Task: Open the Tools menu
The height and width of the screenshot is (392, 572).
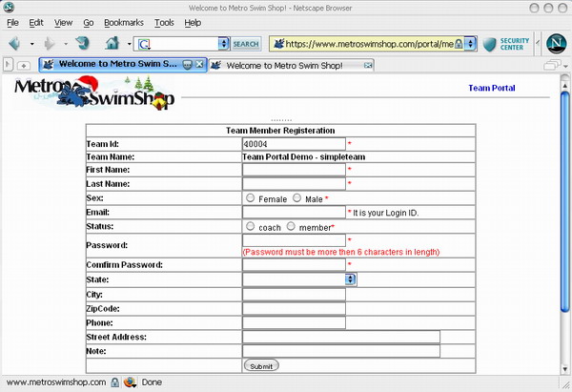Action: pos(164,23)
